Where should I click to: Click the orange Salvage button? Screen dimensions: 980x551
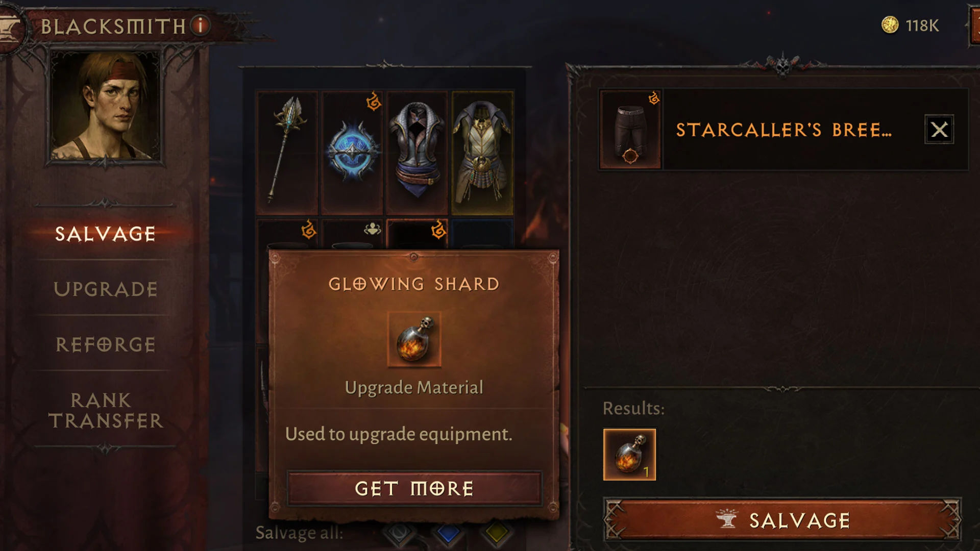[x=783, y=520]
